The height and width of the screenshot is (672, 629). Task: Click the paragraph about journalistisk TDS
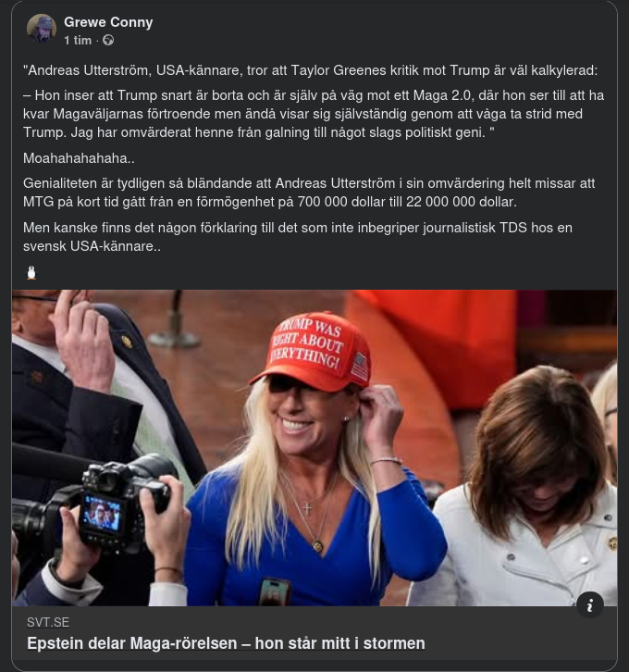[x=298, y=237]
